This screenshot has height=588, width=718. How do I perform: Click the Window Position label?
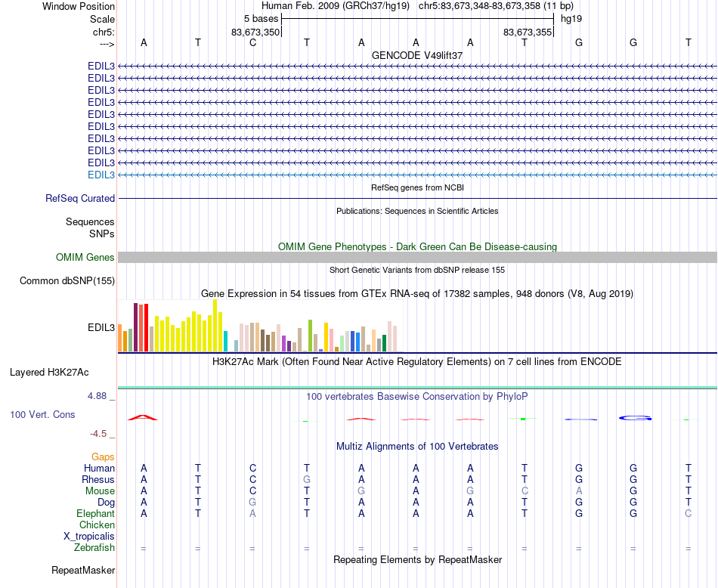click(x=79, y=6)
